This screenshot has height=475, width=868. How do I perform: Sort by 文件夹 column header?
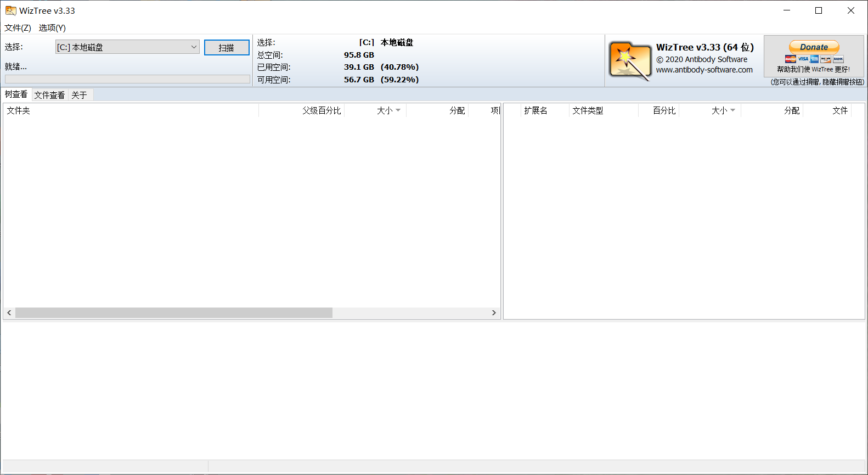coord(131,110)
